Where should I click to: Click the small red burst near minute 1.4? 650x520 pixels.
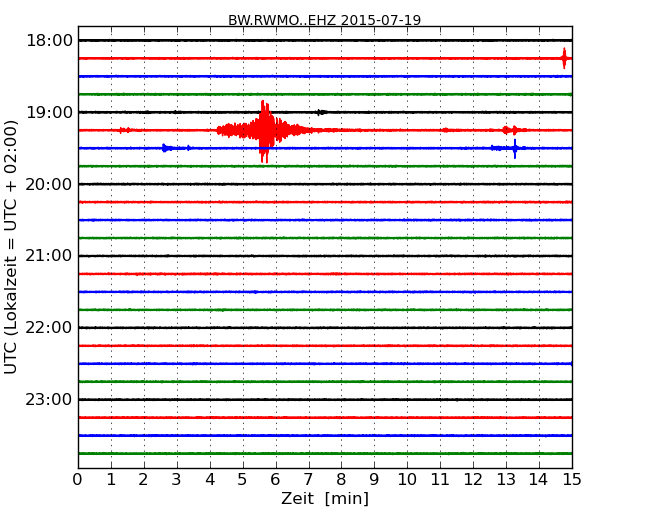[x=124, y=130]
